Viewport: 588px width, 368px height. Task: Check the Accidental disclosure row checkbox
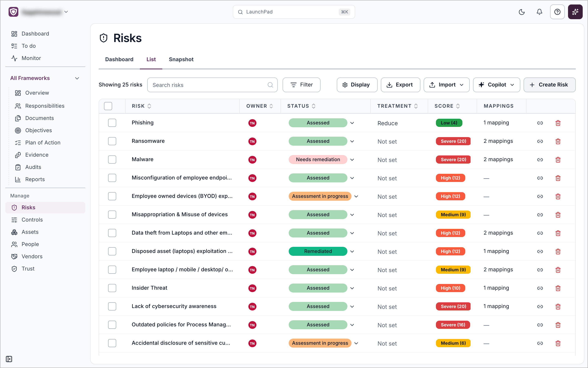(x=112, y=343)
